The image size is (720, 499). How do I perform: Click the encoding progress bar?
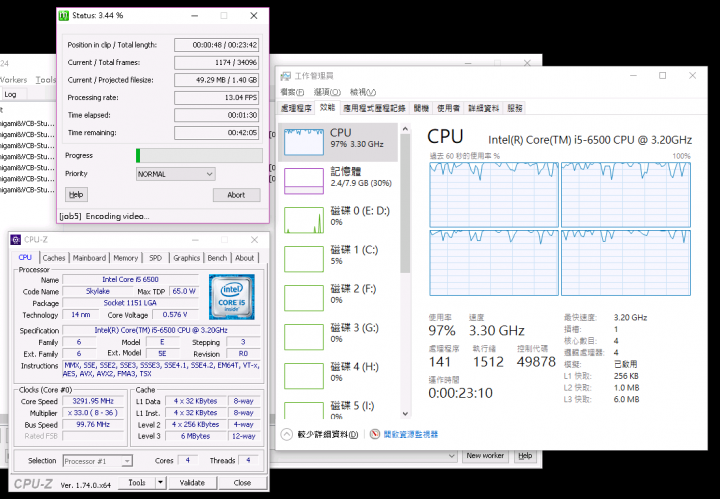pyautogui.click(x=199, y=156)
